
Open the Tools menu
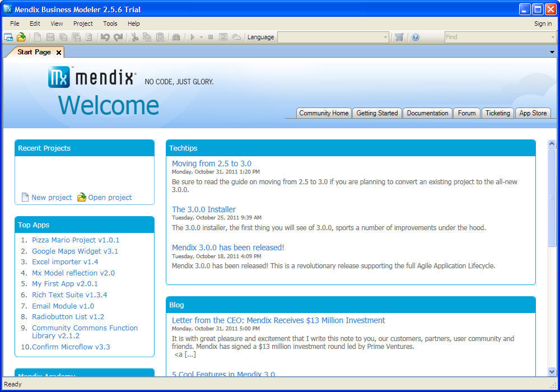click(x=110, y=24)
